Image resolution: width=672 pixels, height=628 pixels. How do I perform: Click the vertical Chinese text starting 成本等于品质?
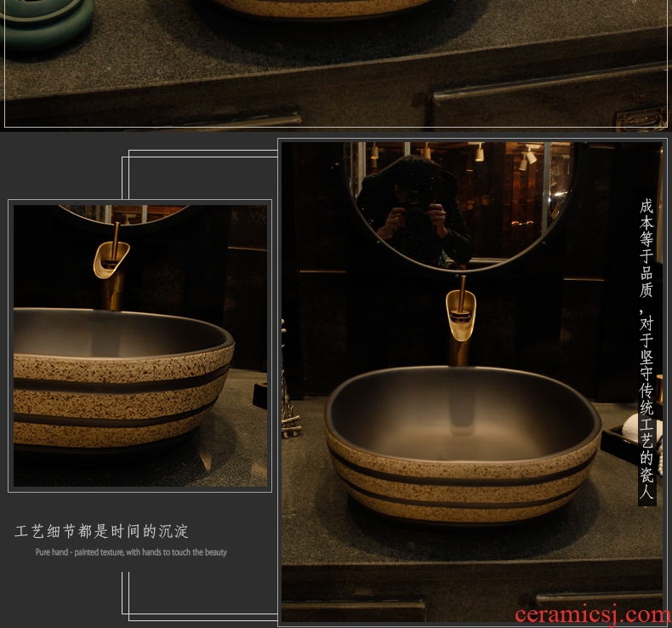tap(646, 349)
